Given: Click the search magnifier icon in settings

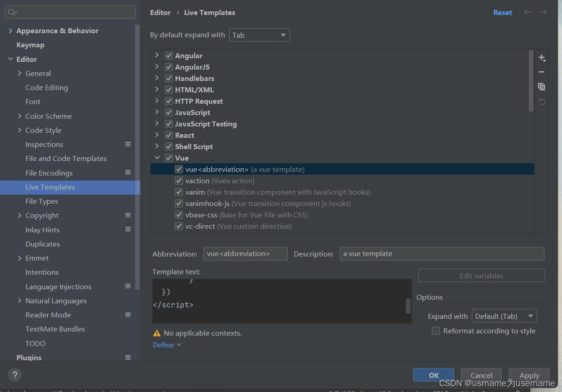Looking at the screenshot, I should [x=12, y=12].
